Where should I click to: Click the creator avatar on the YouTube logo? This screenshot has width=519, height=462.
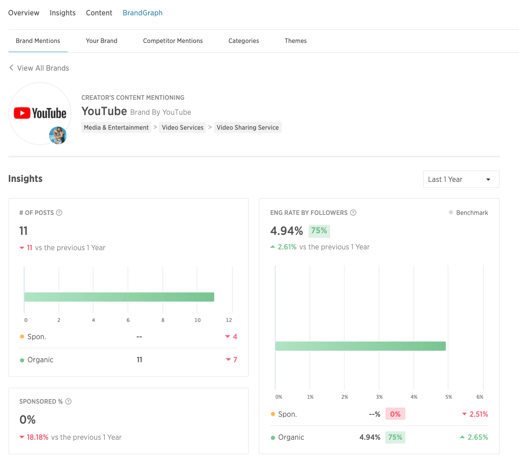tap(58, 135)
